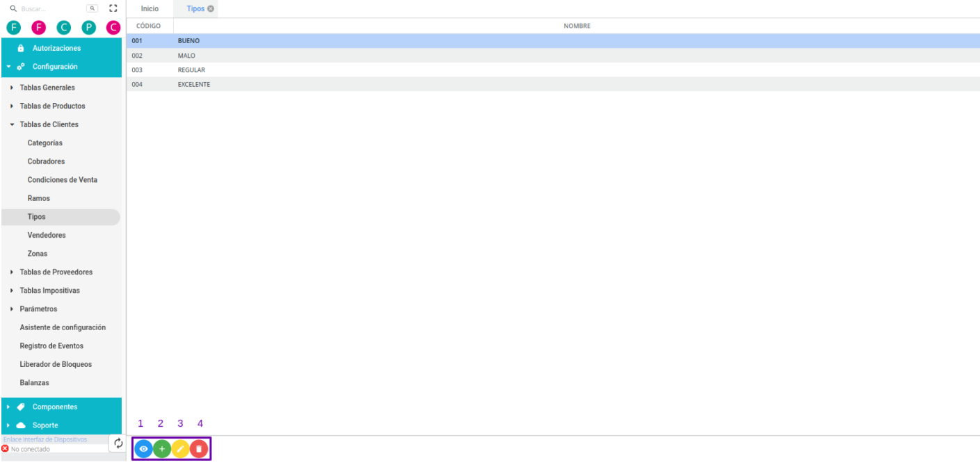The height and width of the screenshot is (465, 980).
Task: Click the green add record button
Action: pyautogui.click(x=162, y=449)
